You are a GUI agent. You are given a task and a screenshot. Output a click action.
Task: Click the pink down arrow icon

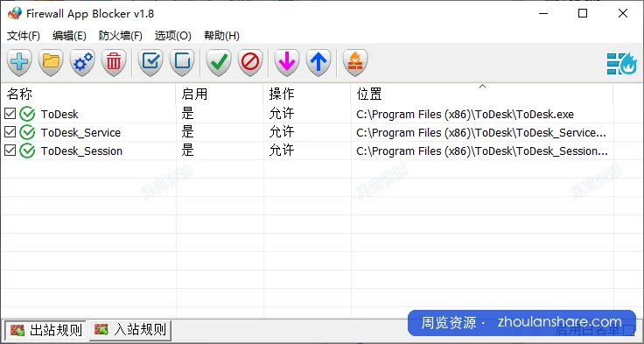[x=287, y=62]
